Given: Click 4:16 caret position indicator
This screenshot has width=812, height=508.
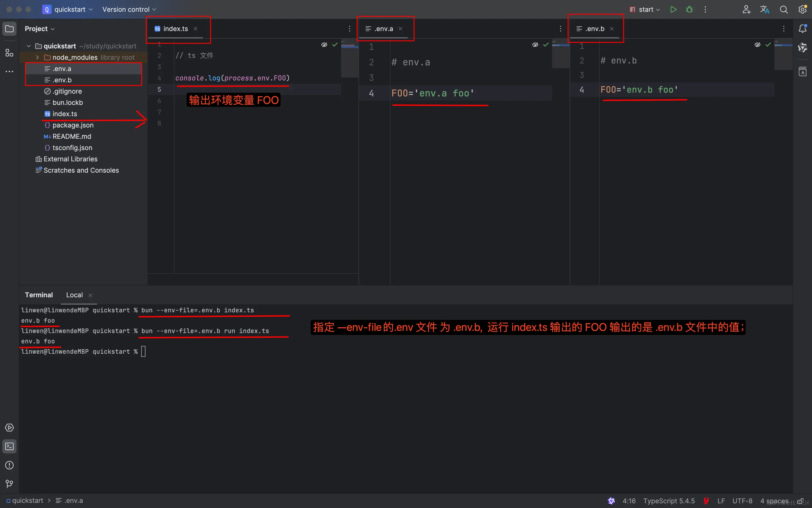Looking at the screenshot, I should (x=629, y=501).
